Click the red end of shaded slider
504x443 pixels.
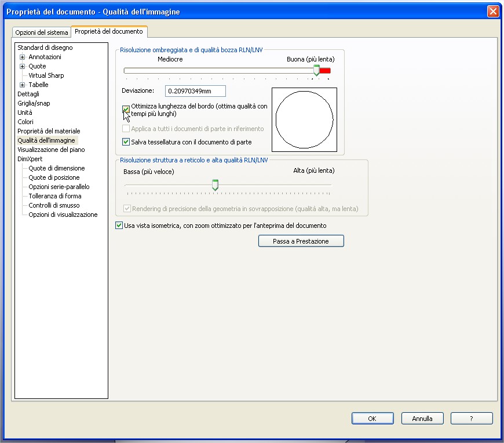(x=326, y=71)
